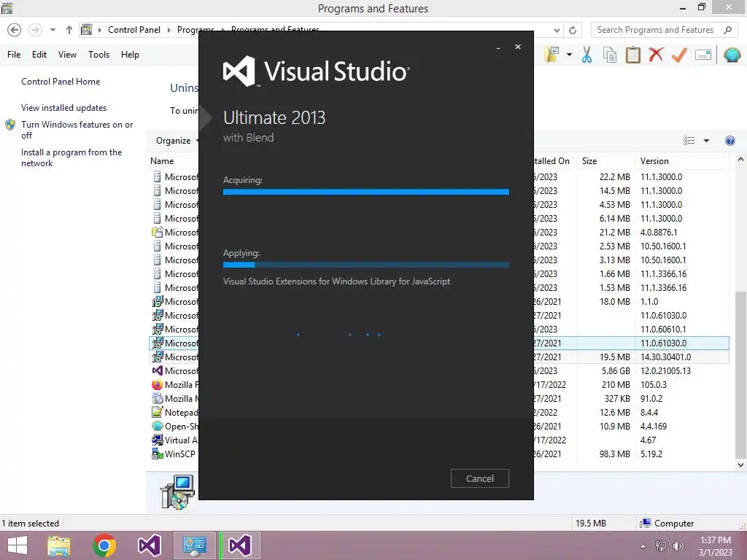Click the Paste clipboard toolbar icon
747x560 pixels.
click(632, 55)
